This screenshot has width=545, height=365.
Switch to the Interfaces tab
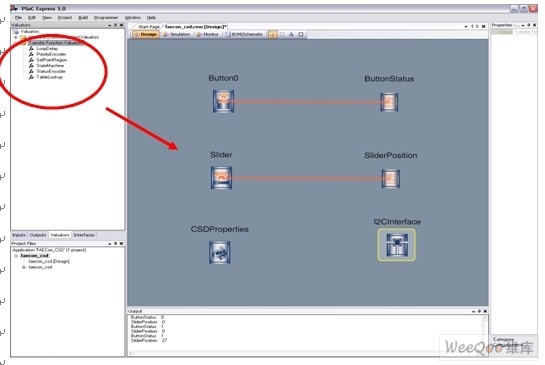click(84, 235)
